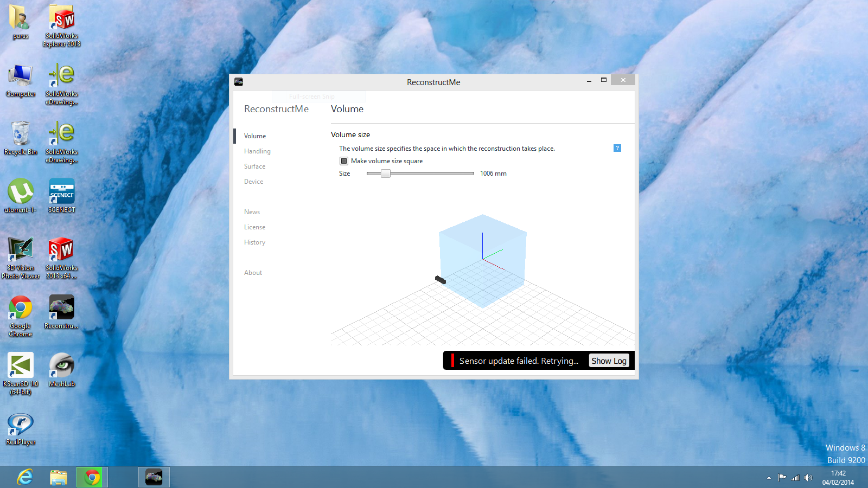This screenshot has height=488, width=868.
Task: Click the Show Log button
Action: coord(609,361)
